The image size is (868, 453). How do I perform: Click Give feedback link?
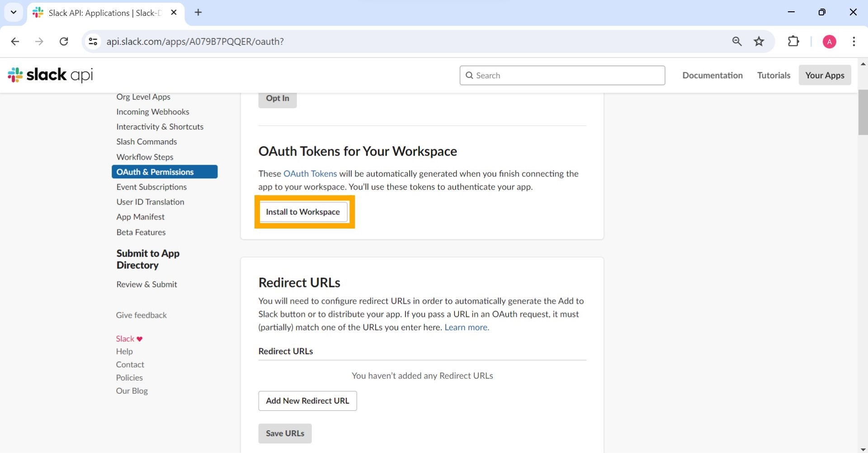(x=141, y=315)
